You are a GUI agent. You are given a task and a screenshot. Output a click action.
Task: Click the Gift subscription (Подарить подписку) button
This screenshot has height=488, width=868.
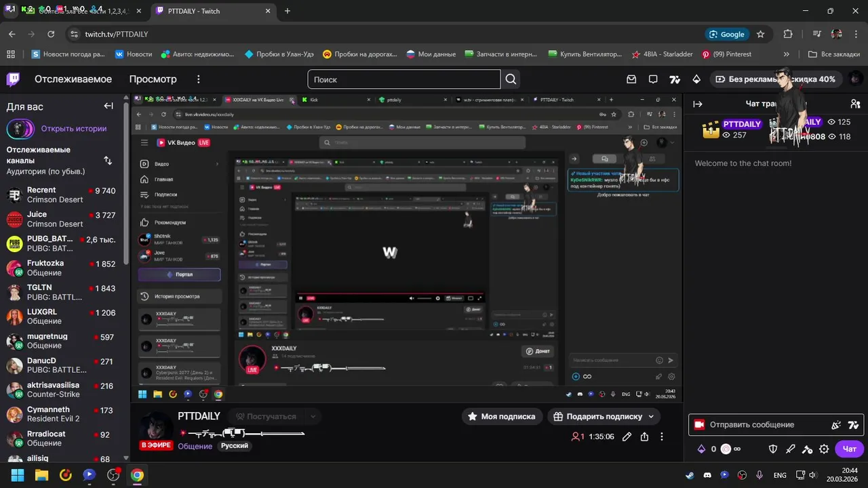coord(604,416)
